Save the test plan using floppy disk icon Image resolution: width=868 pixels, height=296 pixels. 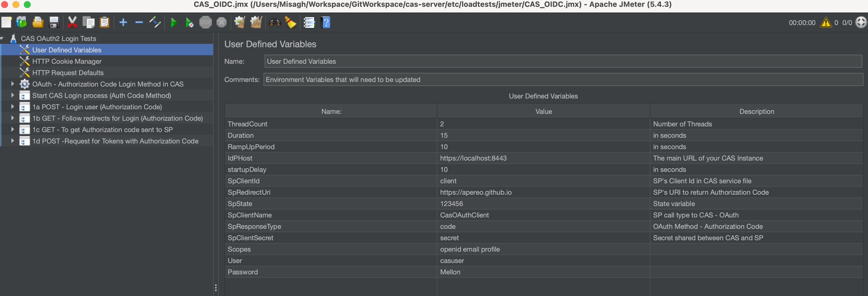click(54, 22)
